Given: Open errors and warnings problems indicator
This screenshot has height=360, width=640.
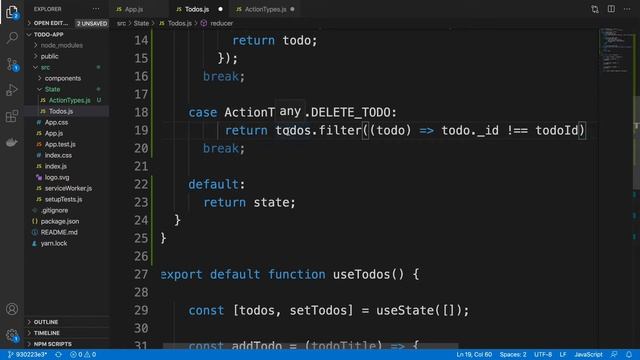Looking at the screenshot, I should pyautogui.click(x=83, y=355).
